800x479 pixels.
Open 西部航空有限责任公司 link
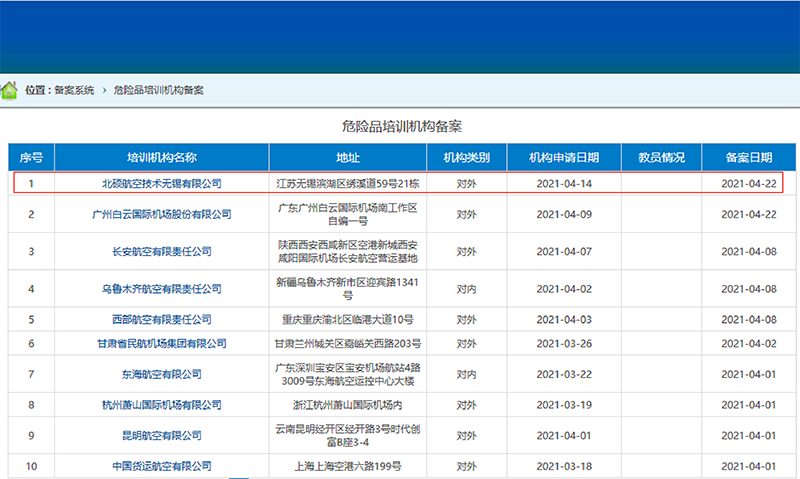[162, 319]
